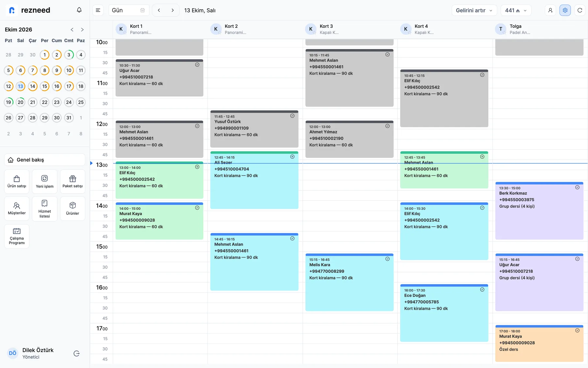Screen dimensions: 588x368
Task: Open Hizmet listesi
Action: (x=45, y=209)
